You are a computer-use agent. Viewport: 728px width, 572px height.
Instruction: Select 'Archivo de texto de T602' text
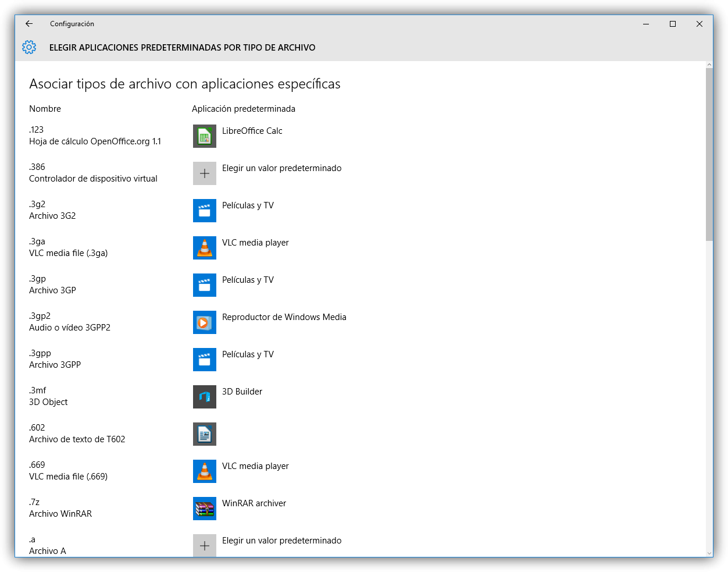(x=77, y=439)
